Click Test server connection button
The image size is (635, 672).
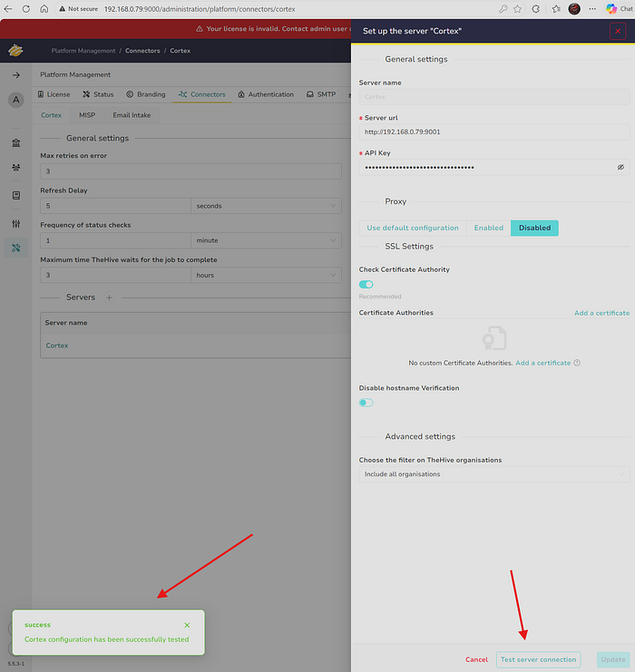[x=538, y=659]
